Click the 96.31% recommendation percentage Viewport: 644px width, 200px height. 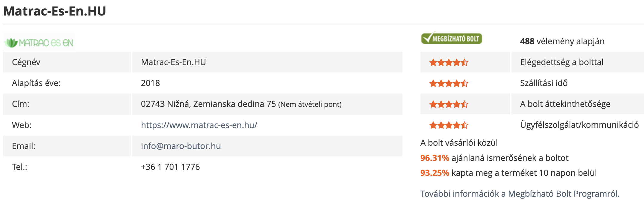pos(435,158)
